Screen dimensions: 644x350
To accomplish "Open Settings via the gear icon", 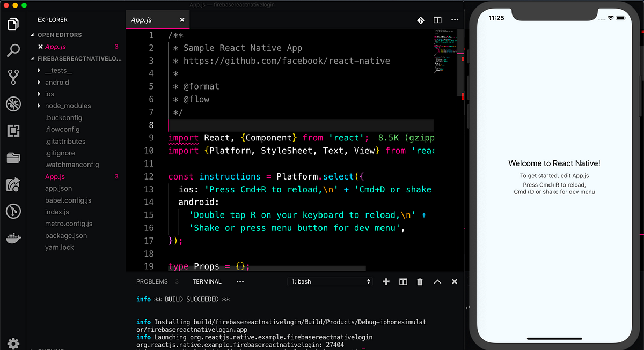I will (x=13, y=344).
